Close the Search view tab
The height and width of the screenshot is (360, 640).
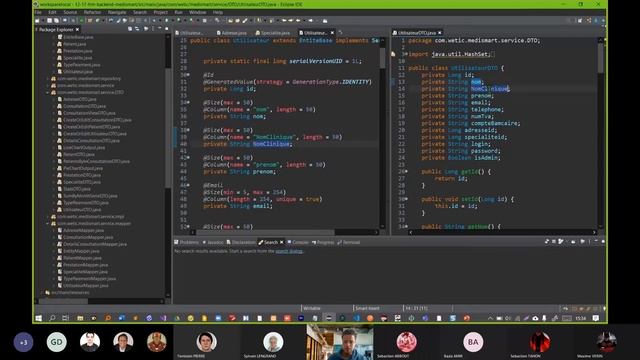click(281, 242)
